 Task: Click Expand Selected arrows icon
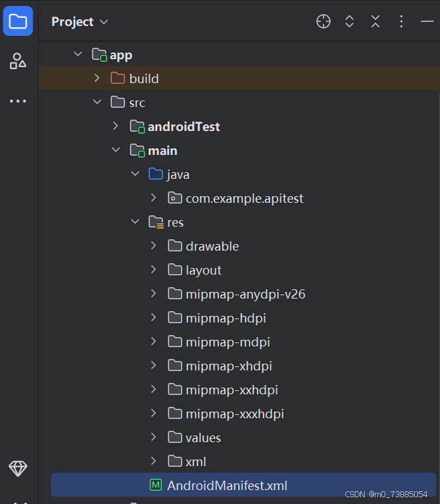[x=349, y=22]
